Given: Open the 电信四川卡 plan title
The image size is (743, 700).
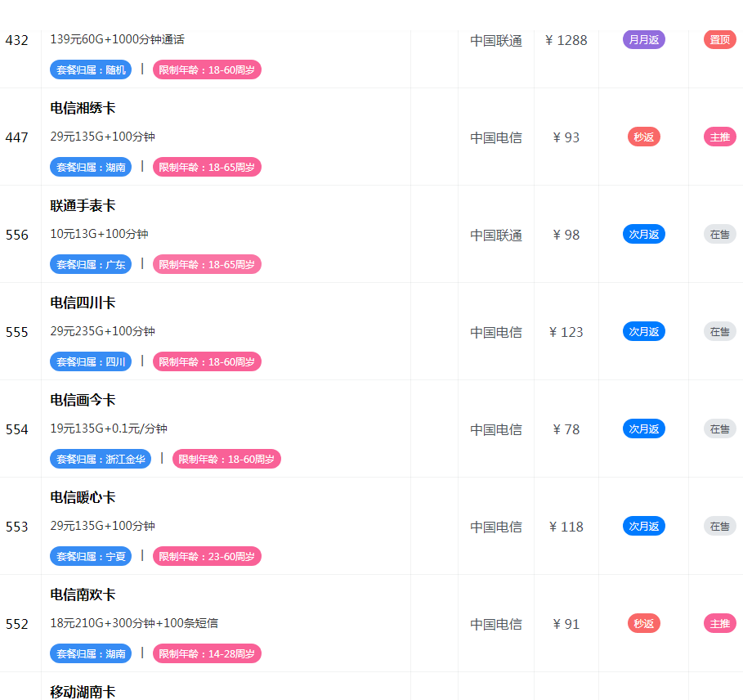Looking at the screenshot, I should [x=83, y=303].
